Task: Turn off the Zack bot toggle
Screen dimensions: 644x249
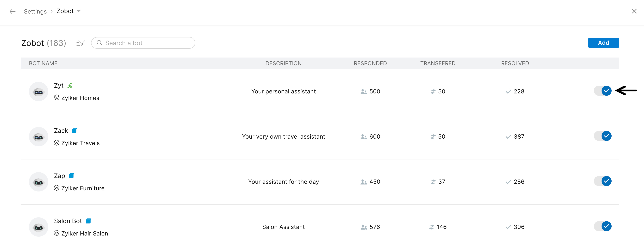Action: coord(603,136)
